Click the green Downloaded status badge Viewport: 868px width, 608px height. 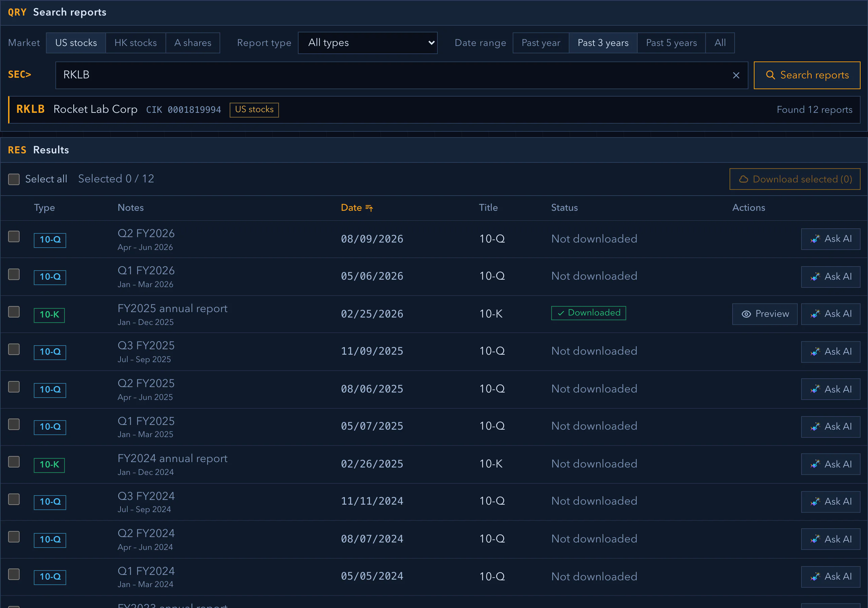point(588,313)
